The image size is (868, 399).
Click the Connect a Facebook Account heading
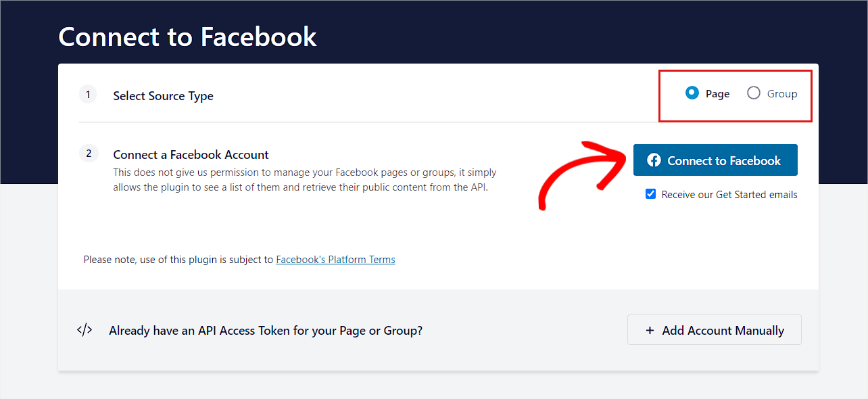click(191, 154)
